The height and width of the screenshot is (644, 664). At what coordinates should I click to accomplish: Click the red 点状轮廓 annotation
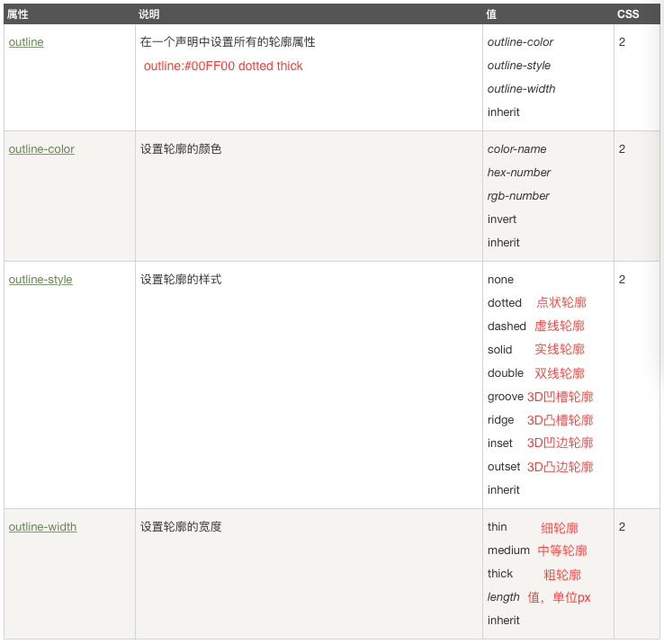tap(561, 303)
